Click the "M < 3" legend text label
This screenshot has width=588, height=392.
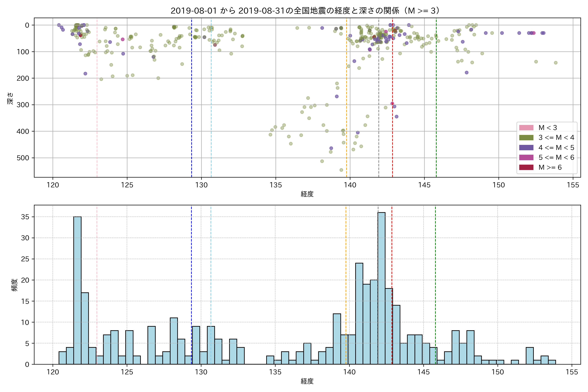pyautogui.click(x=548, y=128)
